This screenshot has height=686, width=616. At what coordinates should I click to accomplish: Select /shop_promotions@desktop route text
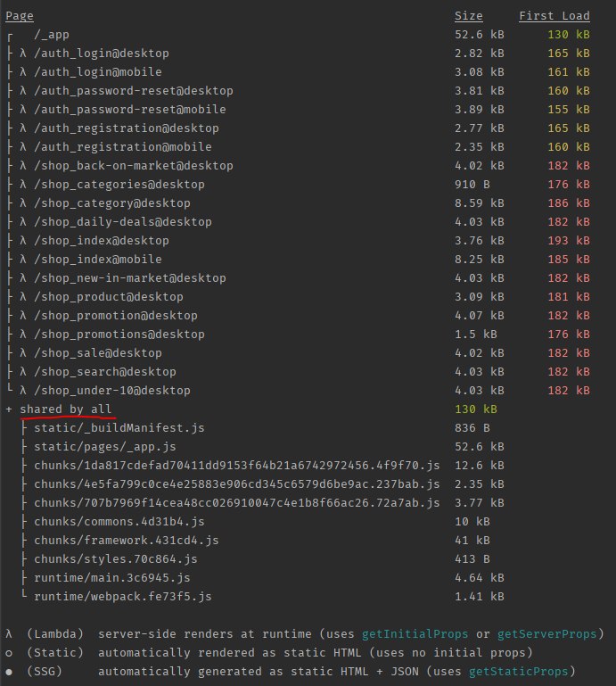119,335
